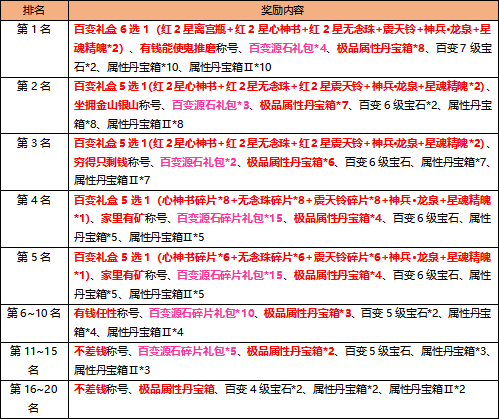Select the 第 2 名 rank cell
The image size is (499, 419).
pyautogui.click(x=34, y=106)
